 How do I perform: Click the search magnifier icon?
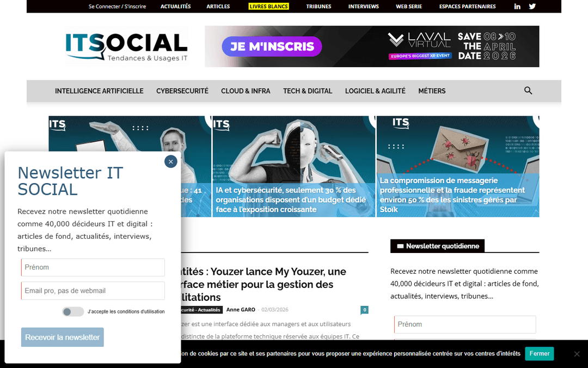(x=528, y=91)
